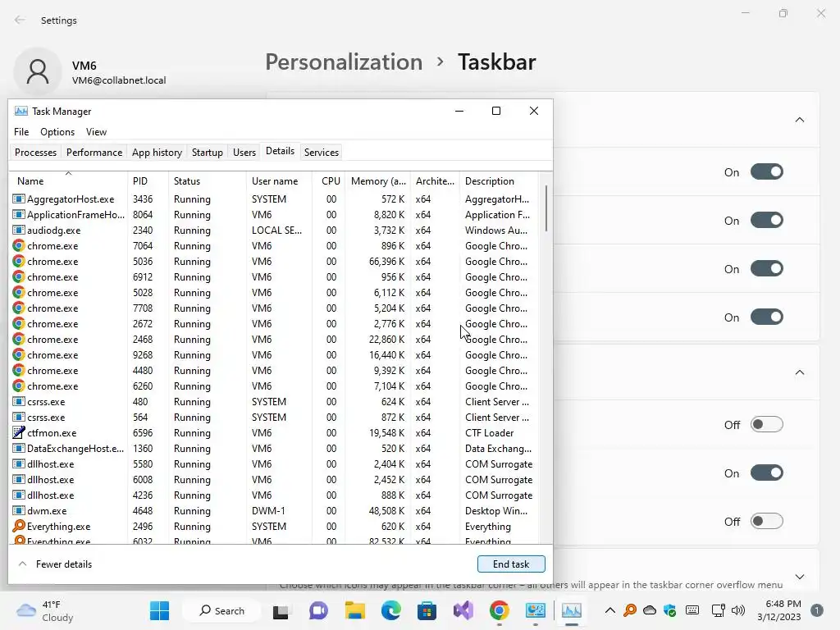Image resolution: width=840 pixels, height=630 pixels.
Task: Click the OneDrive cloud tray icon
Action: point(650,610)
